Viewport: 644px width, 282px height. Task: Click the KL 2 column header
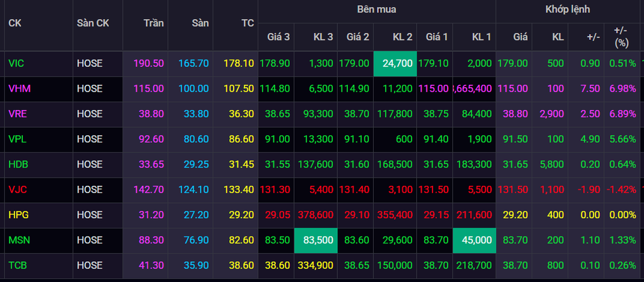point(403,37)
